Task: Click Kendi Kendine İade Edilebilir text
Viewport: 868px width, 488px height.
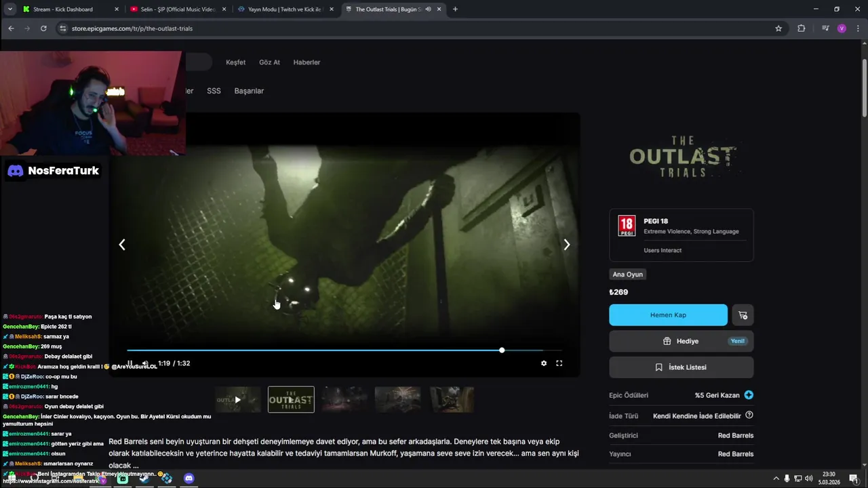Action: (x=697, y=416)
